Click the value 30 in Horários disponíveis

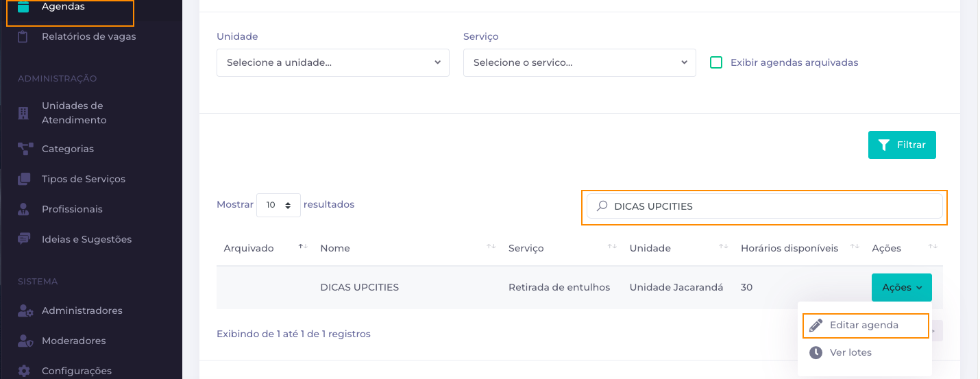747,287
